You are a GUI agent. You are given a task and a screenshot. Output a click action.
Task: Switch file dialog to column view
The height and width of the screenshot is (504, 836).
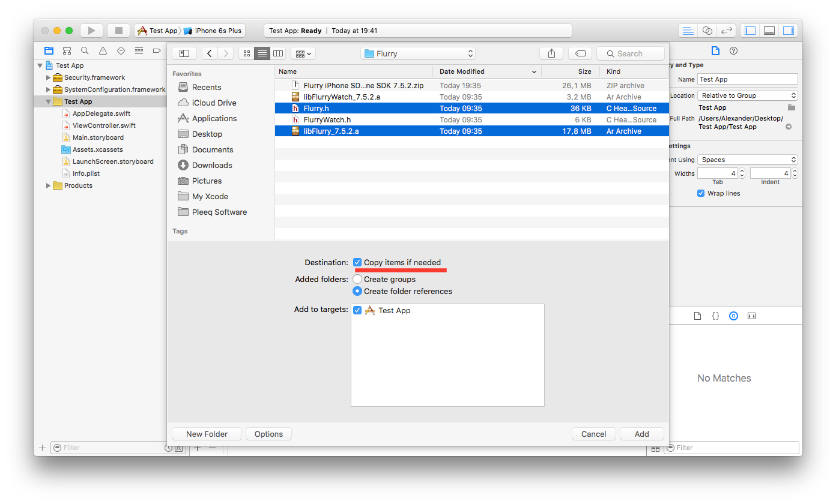[277, 53]
